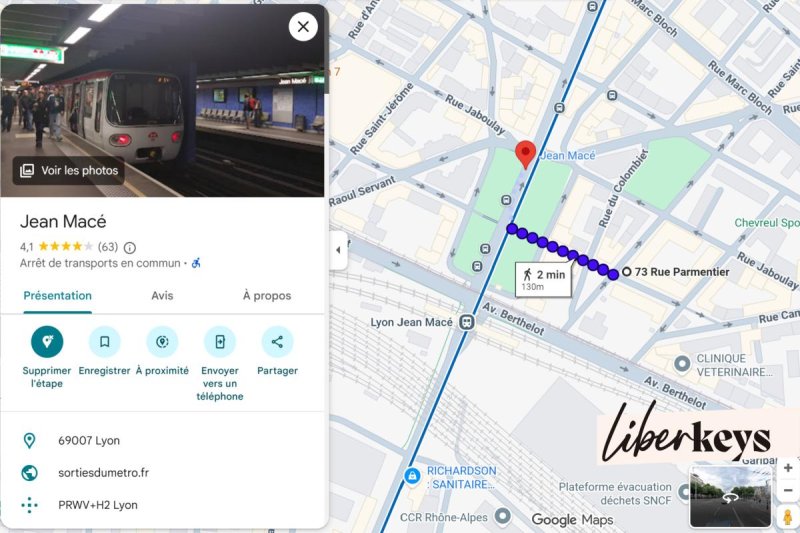Click the Supprimer l'étape icon
Image resolution: width=800 pixels, height=533 pixels.
47,341
